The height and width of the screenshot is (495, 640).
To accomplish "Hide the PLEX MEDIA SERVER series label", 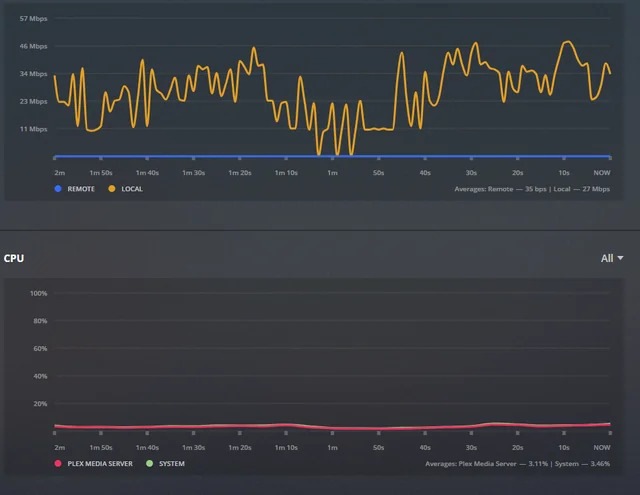I will pyautogui.click(x=100, y=463).
